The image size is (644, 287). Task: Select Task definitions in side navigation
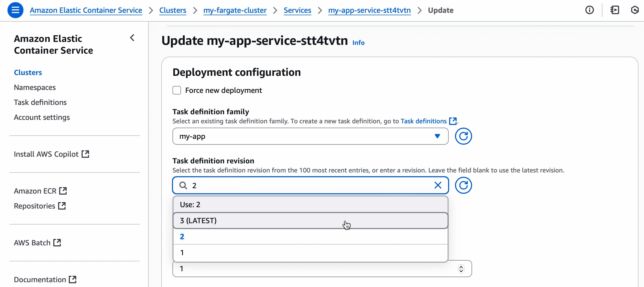pyautogui.click(x=40, y=102)
